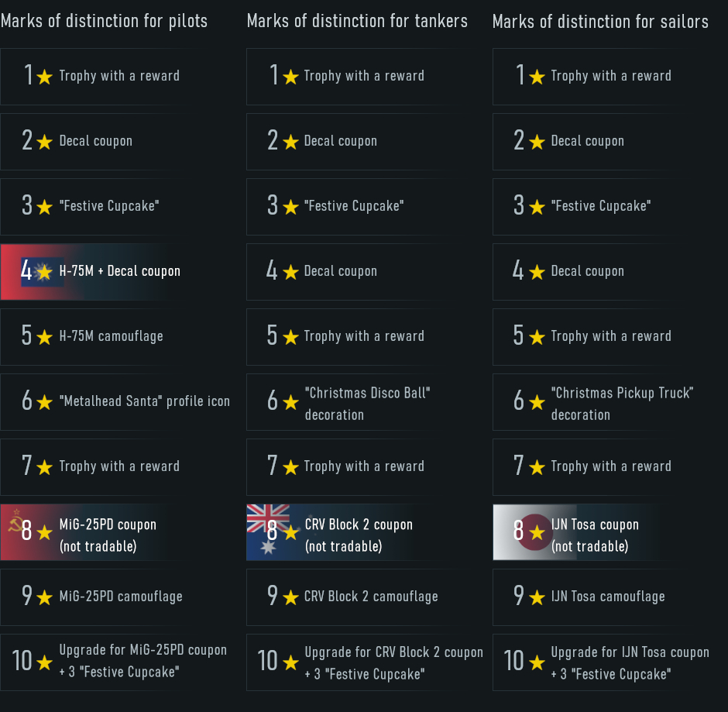
Task: Click the star icon beside pilots' H-75M + Decal coupon
Action: (x=44, y=272)
